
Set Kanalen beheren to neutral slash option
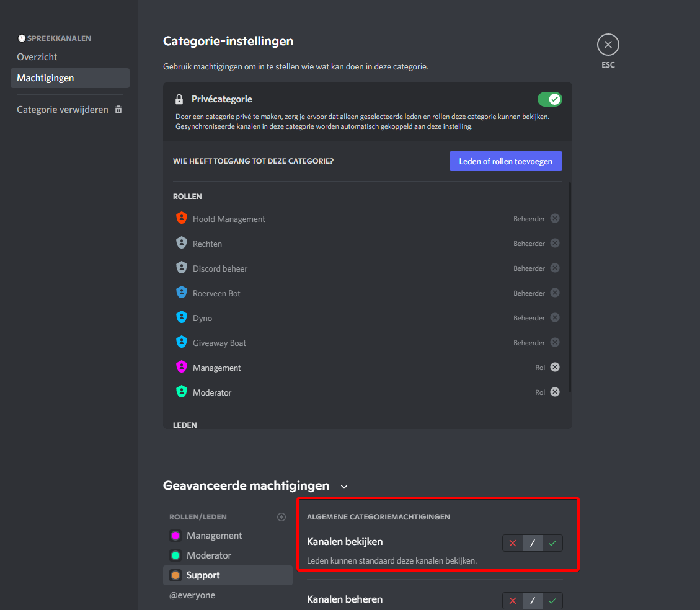click(533, 601)
